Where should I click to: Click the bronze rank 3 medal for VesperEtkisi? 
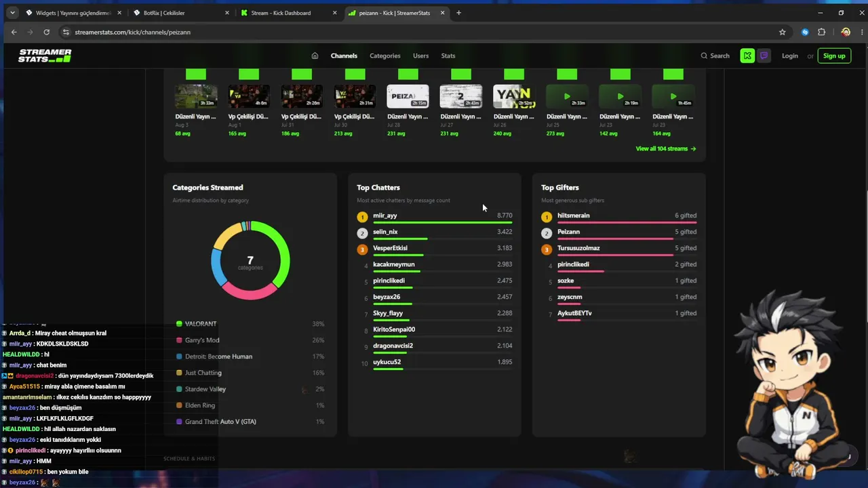click(362, 249)
